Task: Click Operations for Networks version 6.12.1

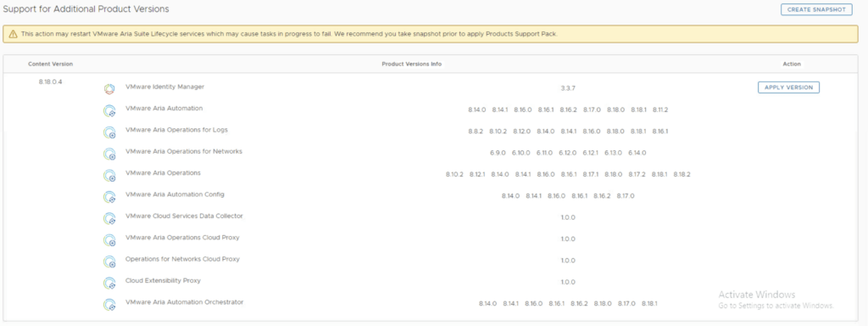Action: [x=591, y=153]
